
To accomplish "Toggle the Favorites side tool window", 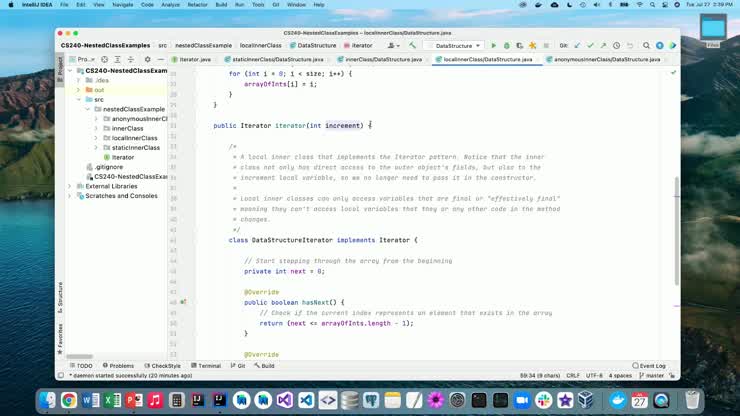I will (60, 339).
